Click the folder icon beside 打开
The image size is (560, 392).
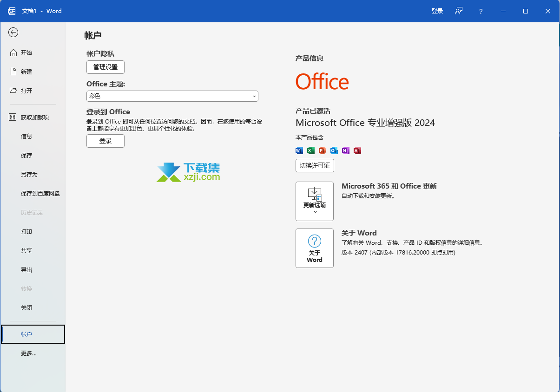13,91
